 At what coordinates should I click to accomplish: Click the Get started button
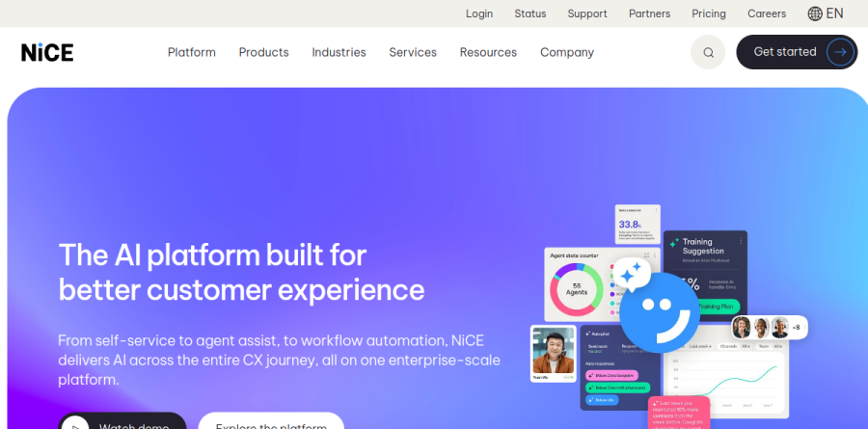coord(797,52)
